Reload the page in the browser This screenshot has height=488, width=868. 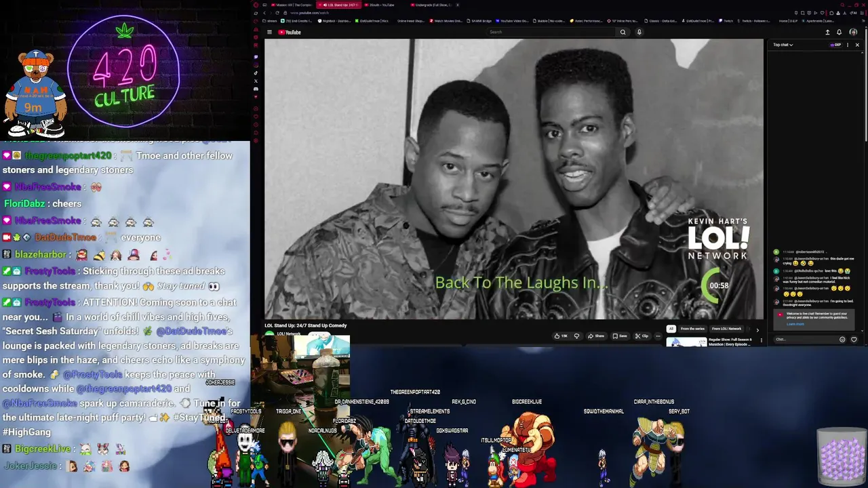[x=277, y=13]
